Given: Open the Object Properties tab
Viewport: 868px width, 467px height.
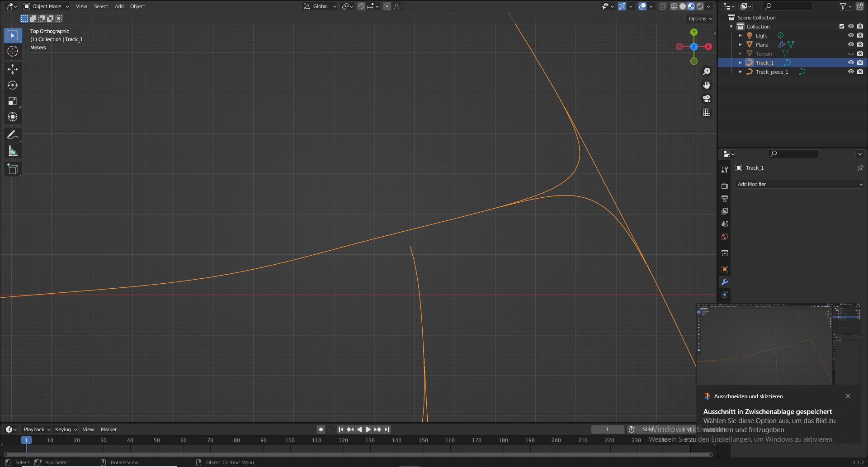Looking at the screenshot, I should [725, 269].
